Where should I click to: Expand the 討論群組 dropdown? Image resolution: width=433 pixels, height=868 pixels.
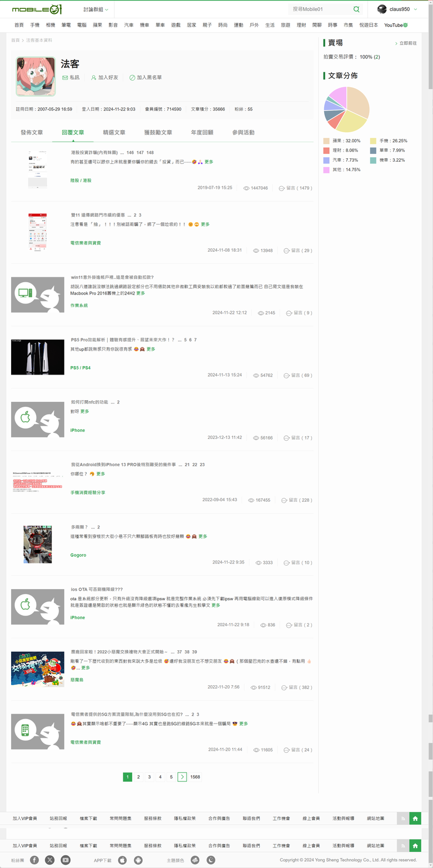pos(96,9)
